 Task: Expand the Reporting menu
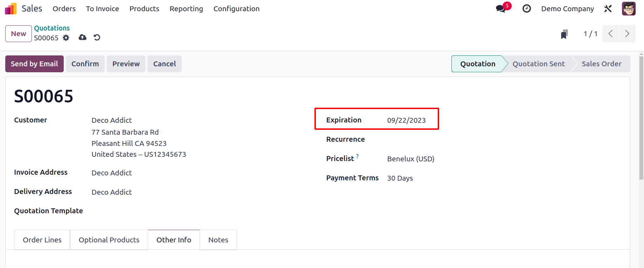(x=186, y=9)
